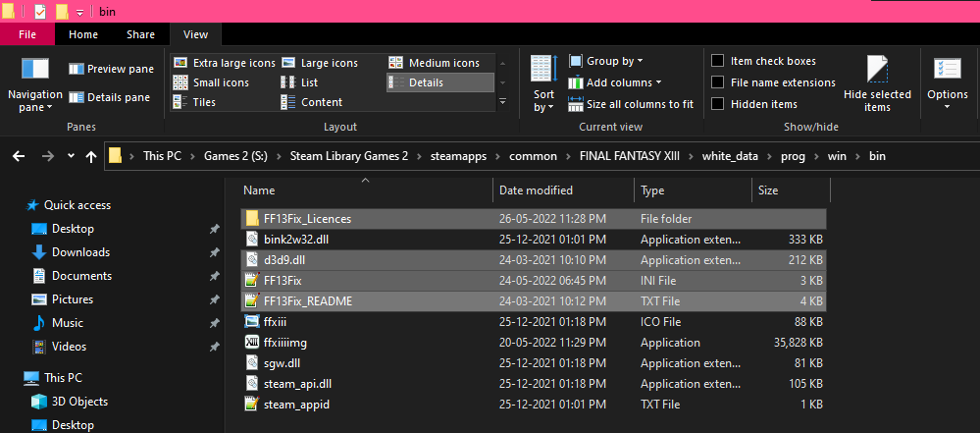
Task: Select FF13Fix INI file
Action: click(x=533, y=281)
